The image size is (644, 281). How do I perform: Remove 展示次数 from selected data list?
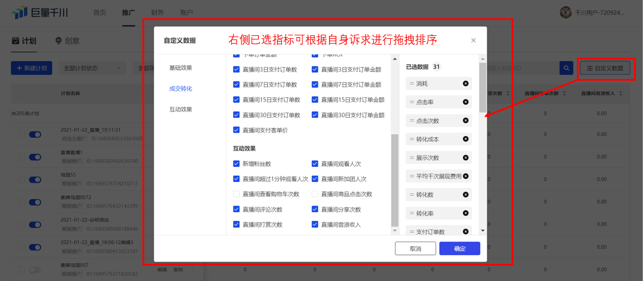pos(465,157)
